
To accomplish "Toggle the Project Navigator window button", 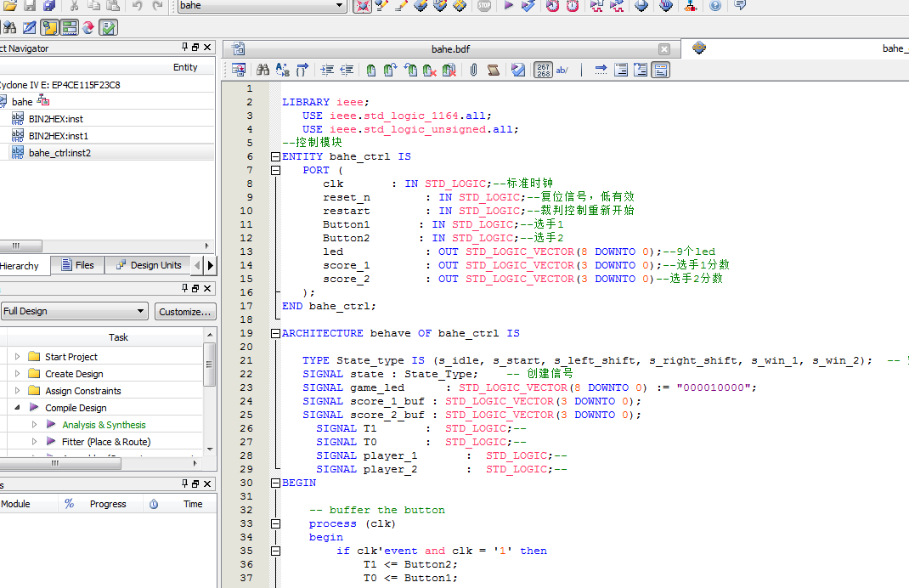I will [49, 27].
